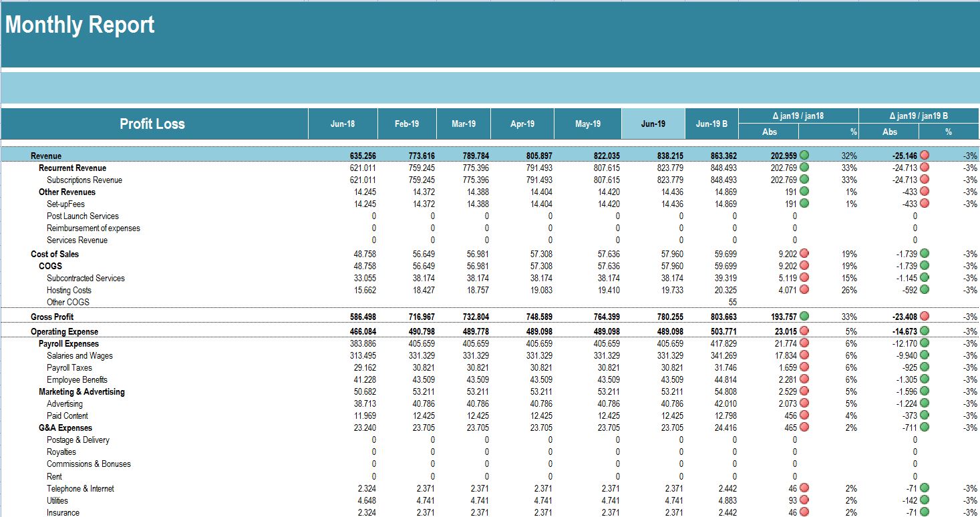980x517 pixels.
Task: Select the Jun-19 B budget column header
Action: point(711,124)
